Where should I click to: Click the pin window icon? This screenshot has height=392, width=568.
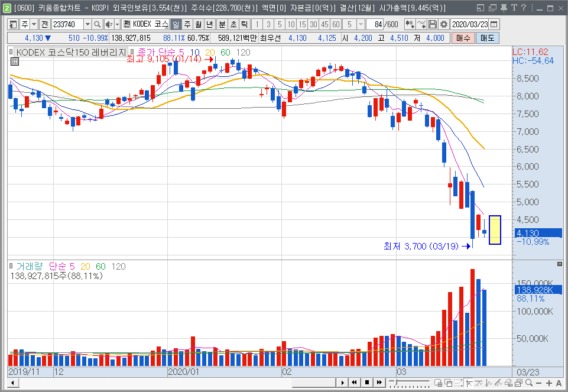pyautogui.click(x=504, y=8)
